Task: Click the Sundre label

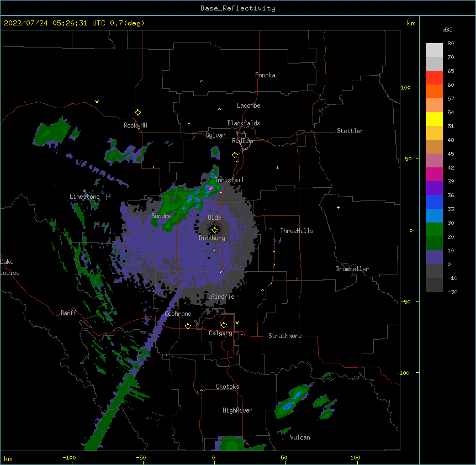Action: pos(161,216)
